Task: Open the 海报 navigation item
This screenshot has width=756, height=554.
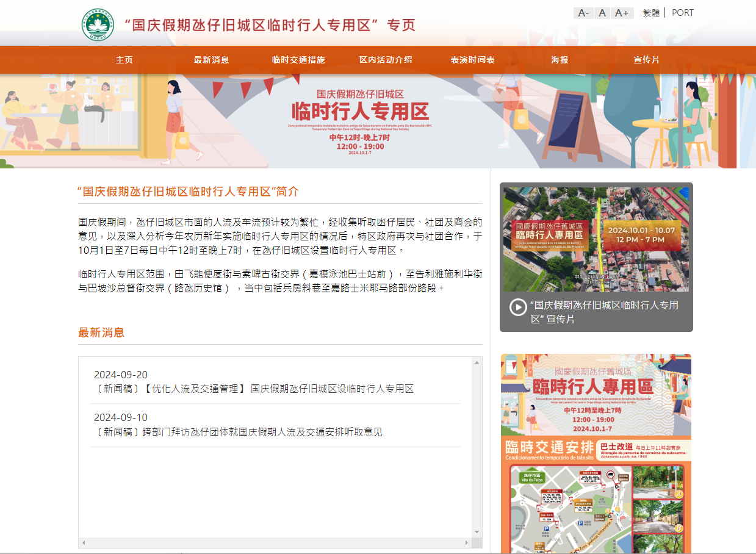Action: (x=560, y=60)
